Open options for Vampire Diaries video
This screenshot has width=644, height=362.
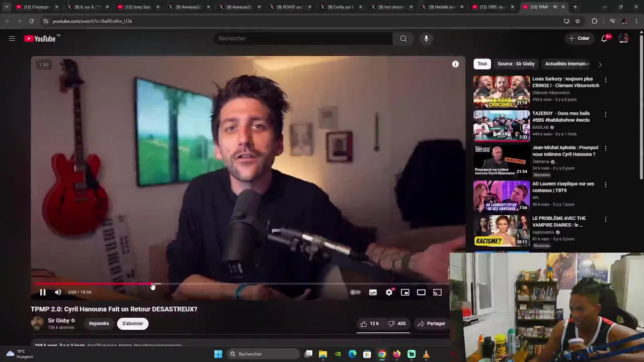point(605,220)
